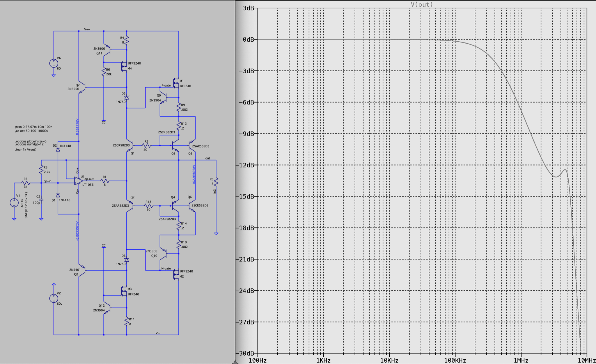The image size is (596, 364).
Task: Select transistor Q3 symbol
Action: coord(175,145)
